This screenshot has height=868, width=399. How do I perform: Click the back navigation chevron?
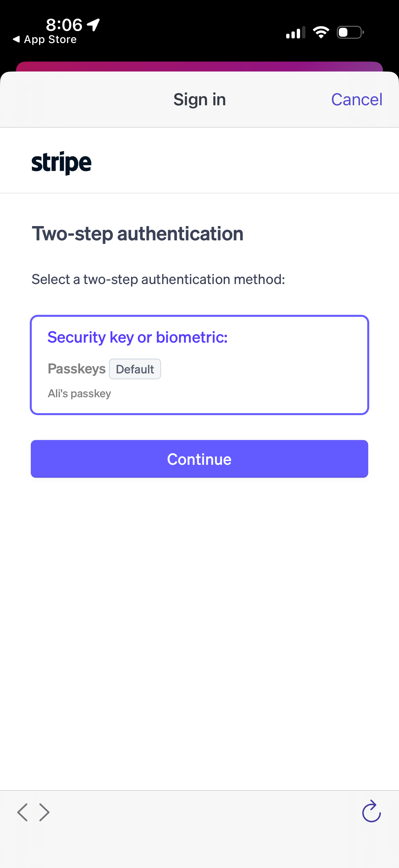coord(23,812)
